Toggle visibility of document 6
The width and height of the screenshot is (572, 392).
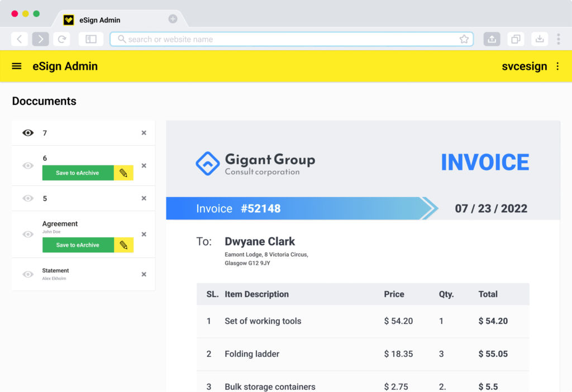pyautogui.click(x=28, y=165)
